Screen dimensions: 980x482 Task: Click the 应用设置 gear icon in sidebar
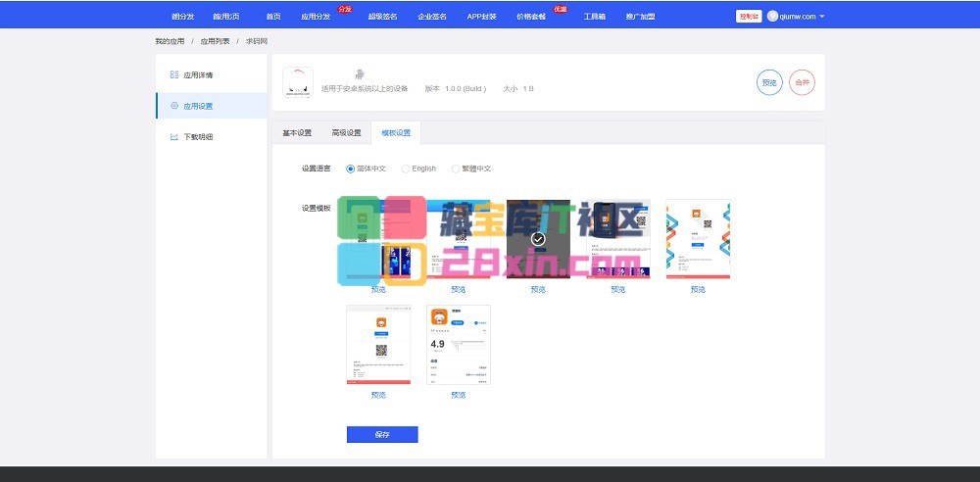[174, 106]
